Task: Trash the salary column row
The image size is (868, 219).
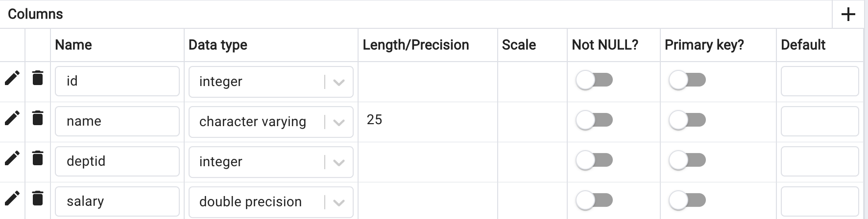Action: click(x=38, y=198)
